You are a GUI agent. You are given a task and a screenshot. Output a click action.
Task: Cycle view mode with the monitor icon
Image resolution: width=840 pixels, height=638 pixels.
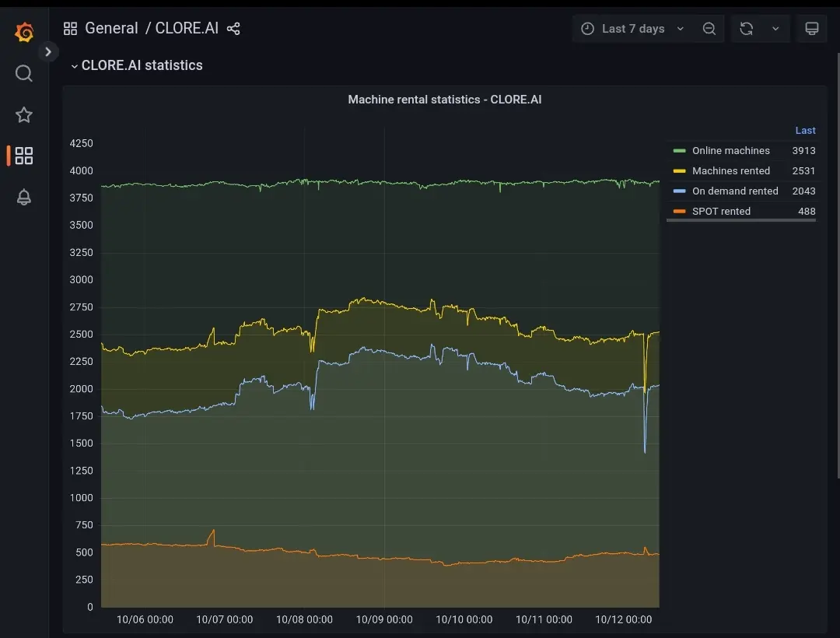click(x=811, y=28)
